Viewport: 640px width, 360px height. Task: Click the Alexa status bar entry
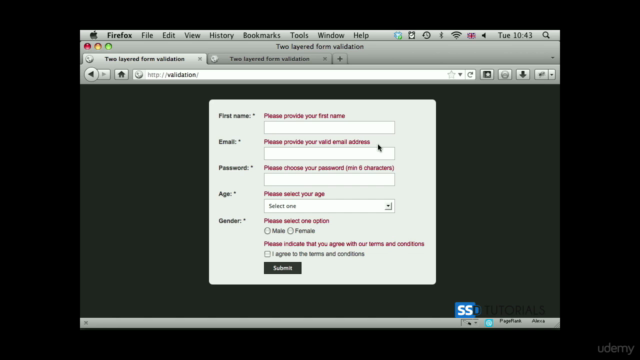(538, 321)
